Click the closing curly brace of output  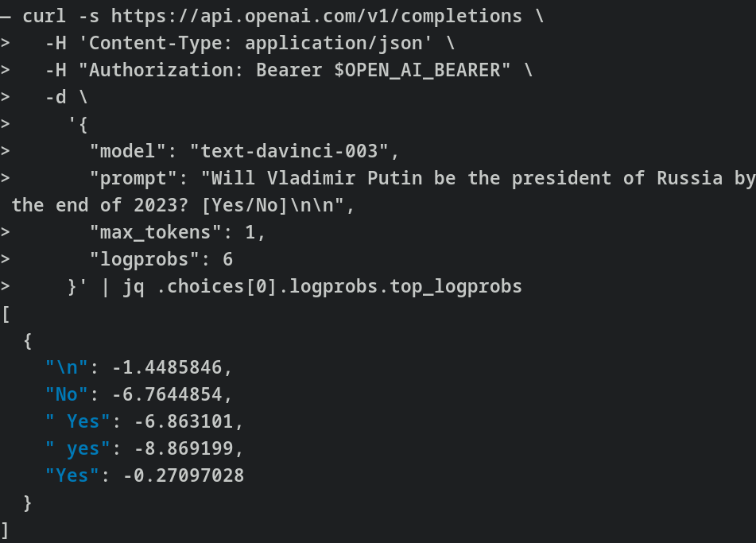(28, 502)
